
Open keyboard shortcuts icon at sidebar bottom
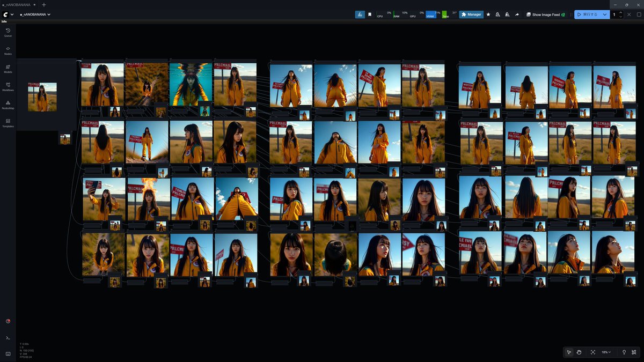pos(8,353)
